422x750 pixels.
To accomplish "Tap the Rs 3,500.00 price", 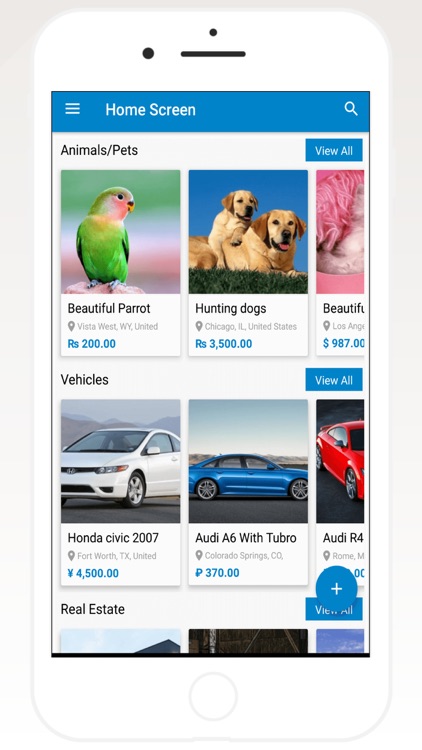I will [x=223, y=344].
